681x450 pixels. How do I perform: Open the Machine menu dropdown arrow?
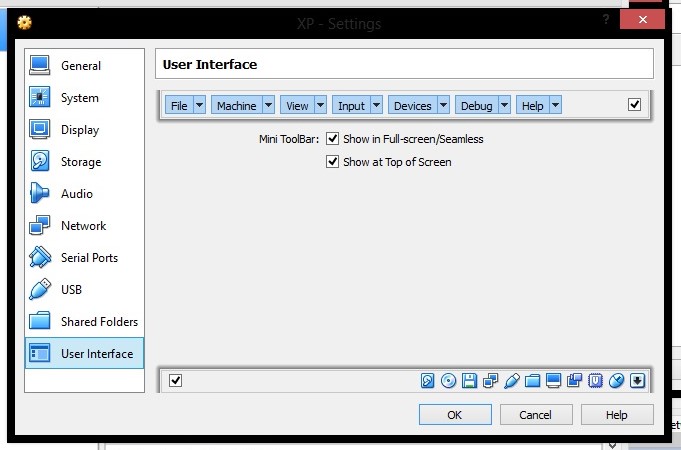pos(268,105)
